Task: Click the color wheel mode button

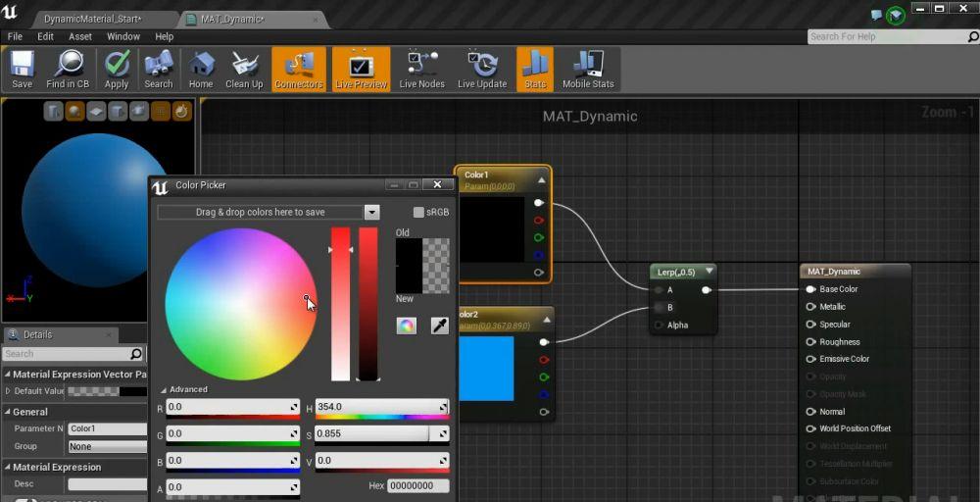Action: point(407,326)
